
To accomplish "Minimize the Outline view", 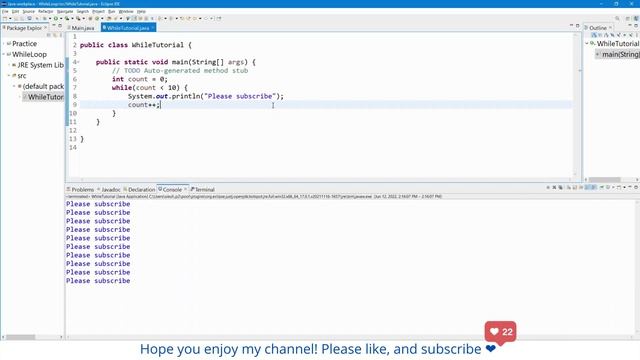I will pyautogui.click(x=630, y=25).
